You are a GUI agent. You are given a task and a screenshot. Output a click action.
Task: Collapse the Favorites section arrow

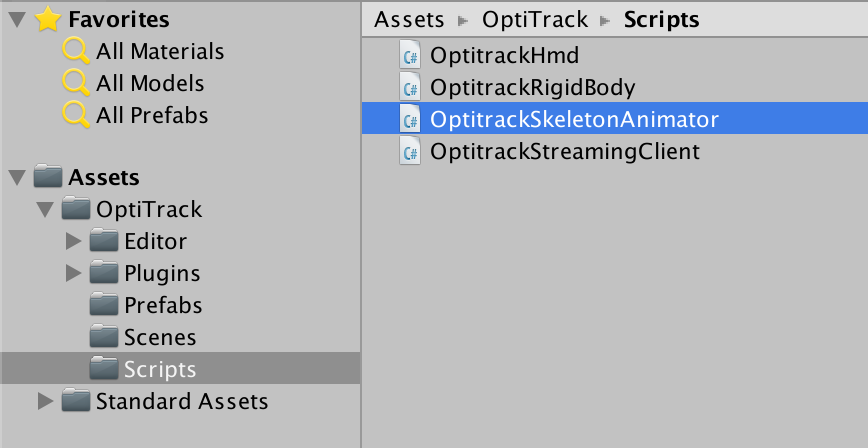pos(16,20)
